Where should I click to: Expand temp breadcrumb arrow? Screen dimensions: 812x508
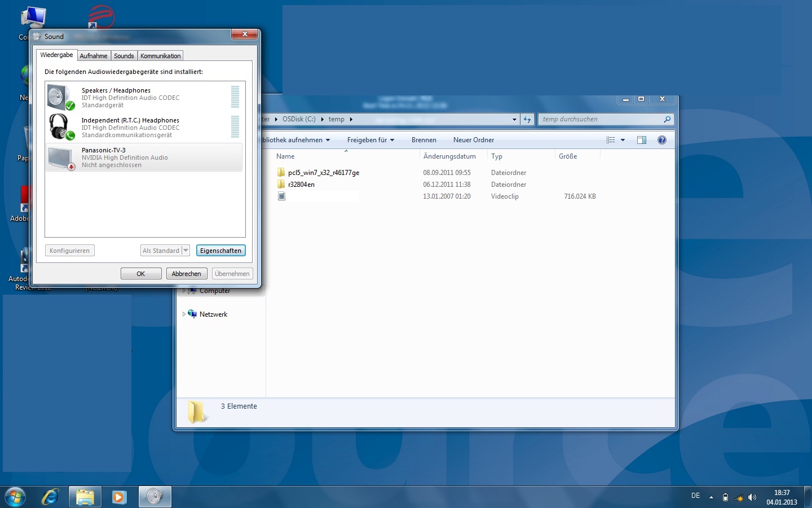point(351,119)
